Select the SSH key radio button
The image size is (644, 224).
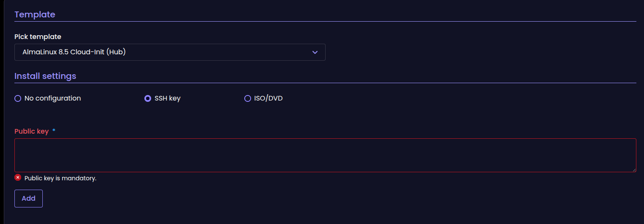(x=148, y=98)
